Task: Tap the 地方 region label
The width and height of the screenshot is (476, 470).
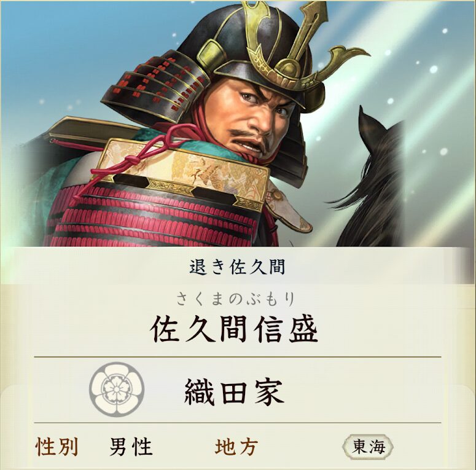Action: tap(236, 447)
